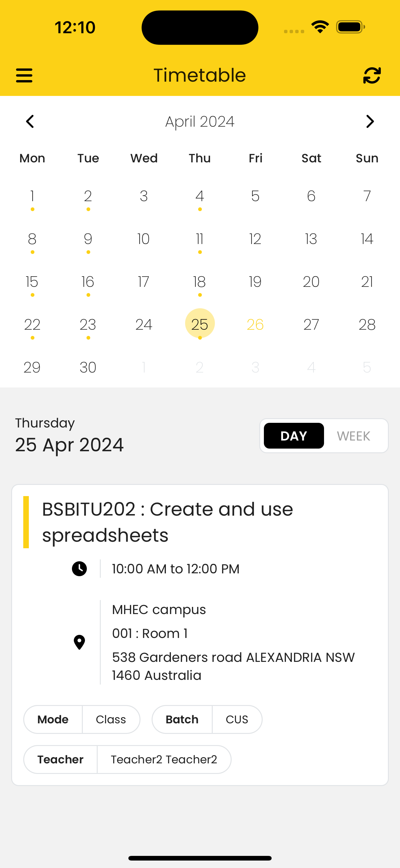Select the highlighted date 25

click(x=200, y=324)
